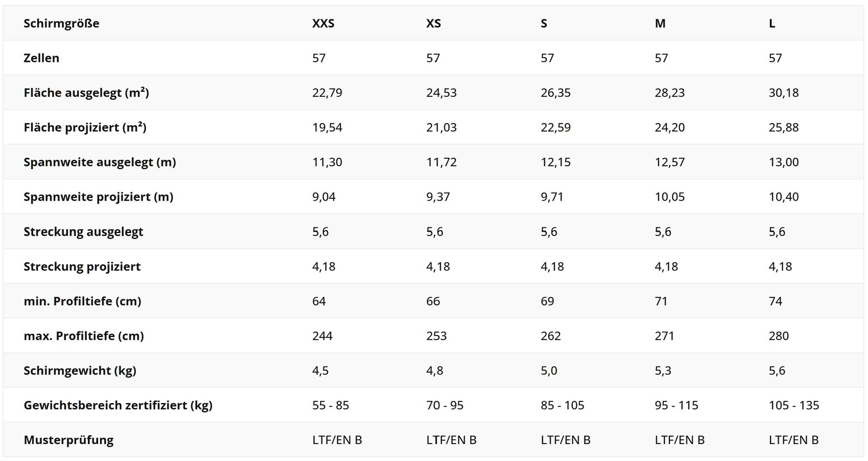
Task: Select the XXS column header
Action: [323, 23]
